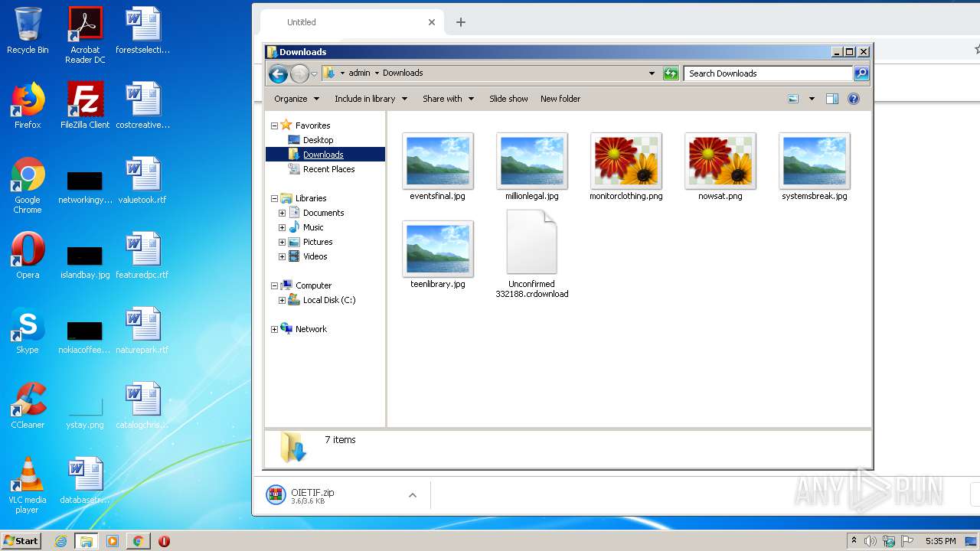The height and width of the screenshot is (551, 980).
Task: Select millionlegal.jpg thumbnail
Action: point(532,166)
